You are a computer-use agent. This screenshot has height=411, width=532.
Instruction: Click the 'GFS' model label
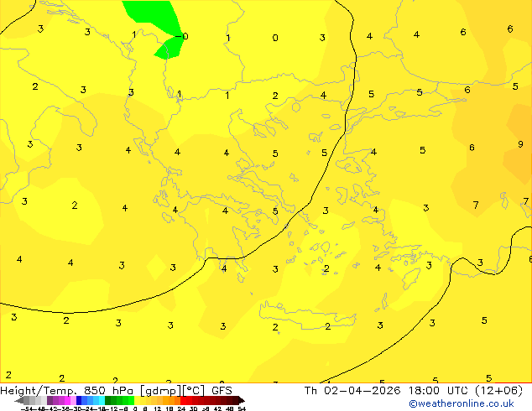pyautogui.click(x=222, y=391)
